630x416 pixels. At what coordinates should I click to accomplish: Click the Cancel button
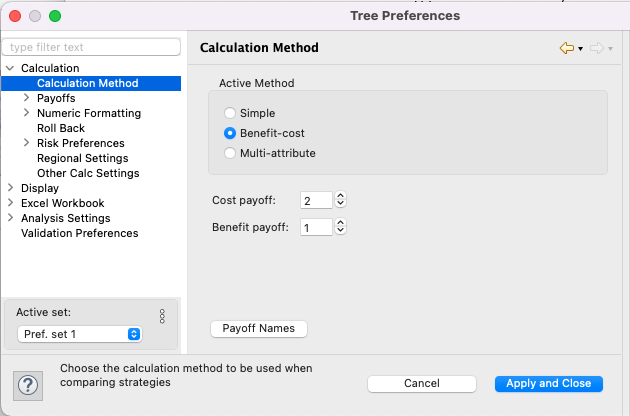point(421,384)
